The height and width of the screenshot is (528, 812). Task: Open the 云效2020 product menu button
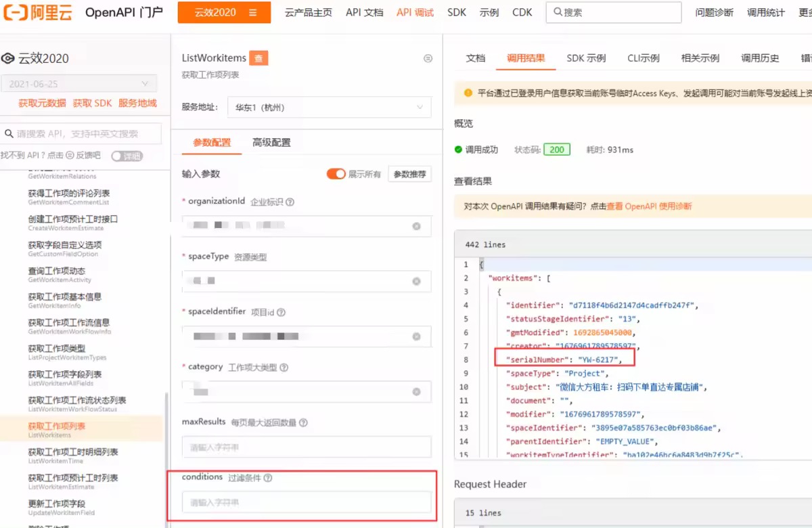(x=224, y=12)
